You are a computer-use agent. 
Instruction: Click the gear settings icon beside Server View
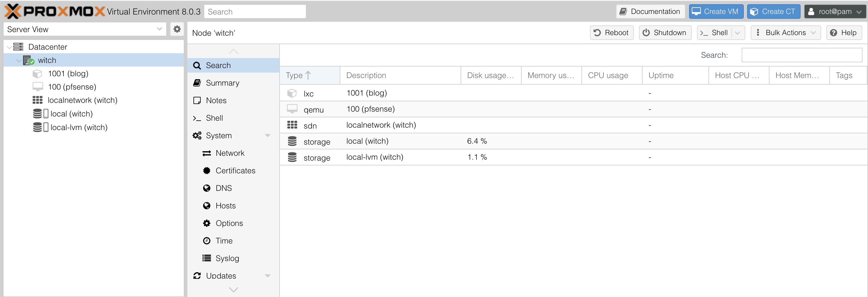[177, 29]
